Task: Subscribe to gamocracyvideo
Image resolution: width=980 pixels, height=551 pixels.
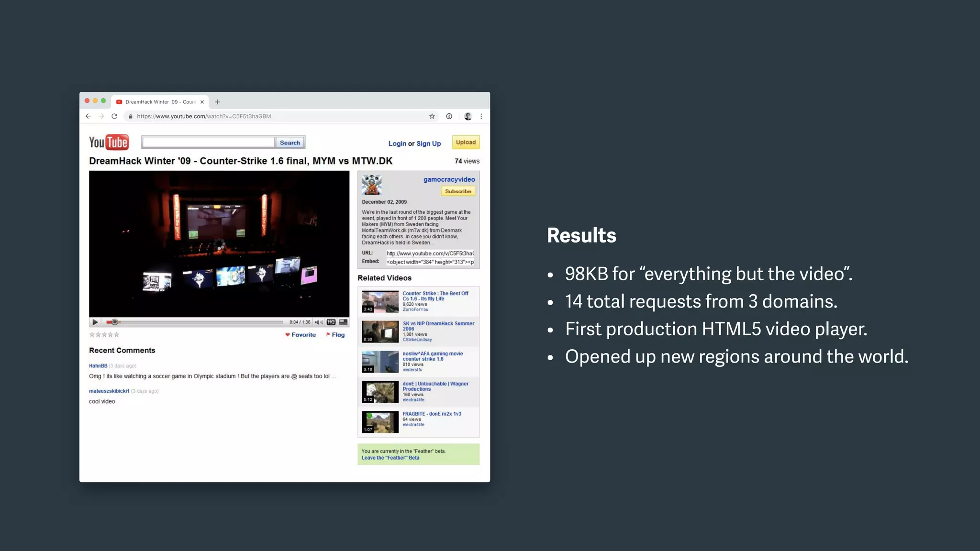Action: point(458,191)
